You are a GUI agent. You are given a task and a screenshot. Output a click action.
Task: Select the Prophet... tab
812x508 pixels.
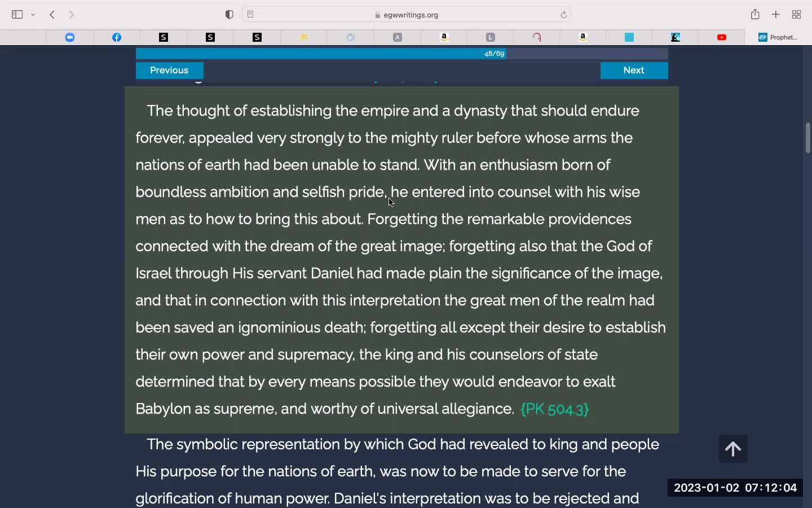pyautogui.click(x=778, y=37)
